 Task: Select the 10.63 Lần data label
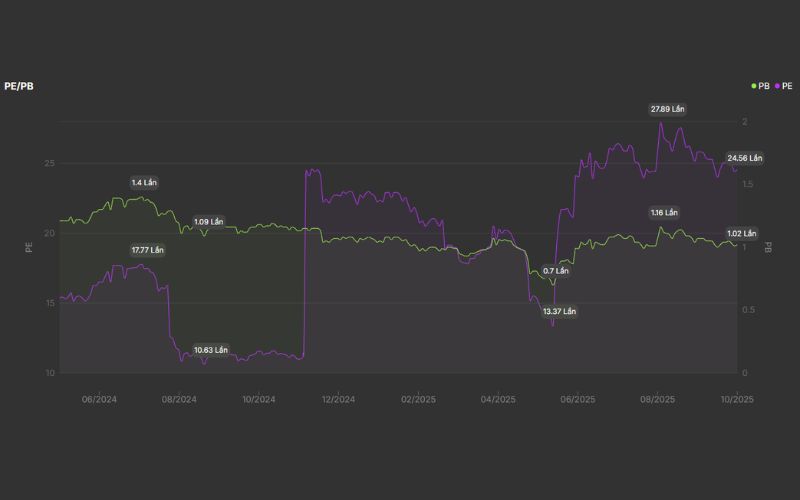coord(210,350)
